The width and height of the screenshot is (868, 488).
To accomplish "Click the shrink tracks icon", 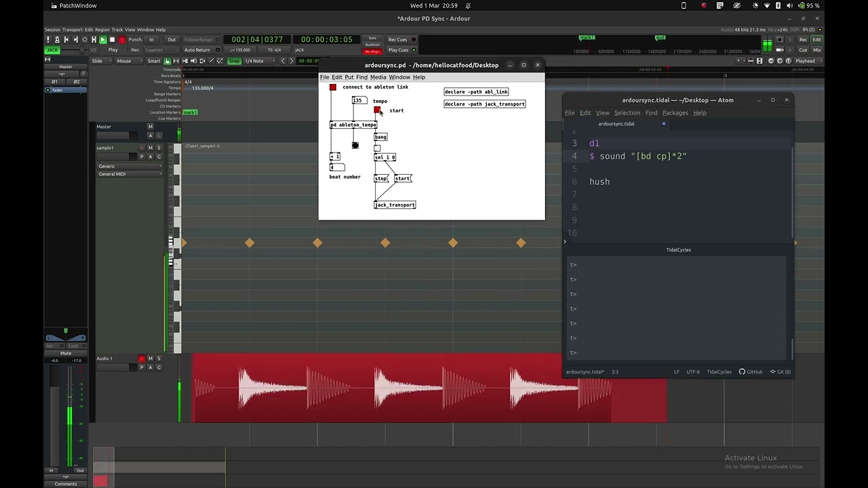I will 751,61.
